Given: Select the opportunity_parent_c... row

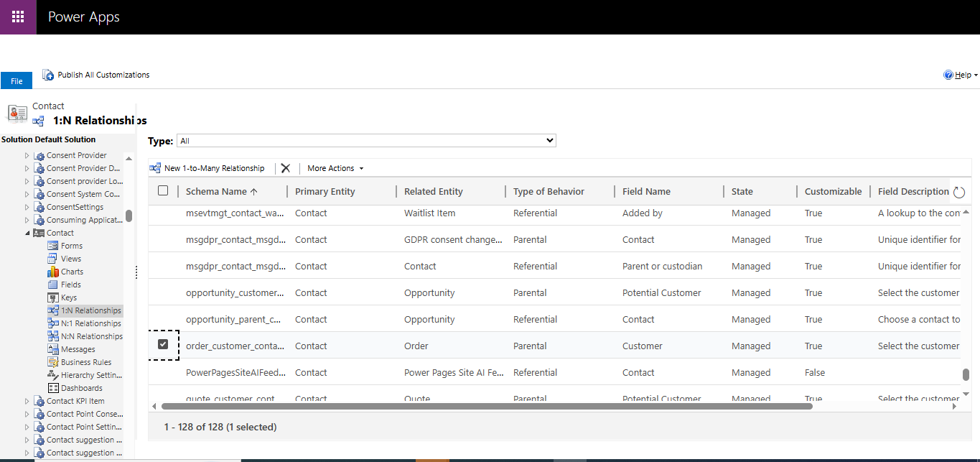Looking at the screenshot, I should click(x=554, y=319).
